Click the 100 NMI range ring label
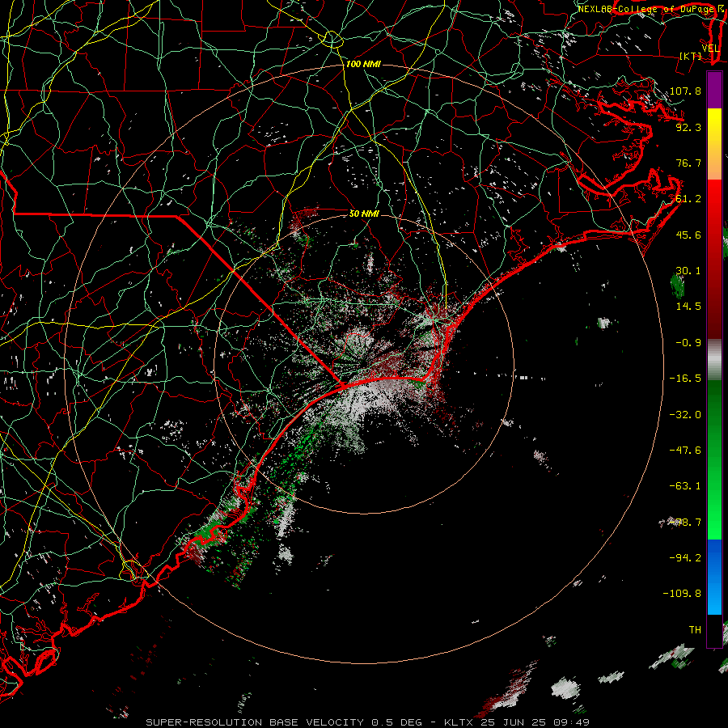 coord(363,64)
